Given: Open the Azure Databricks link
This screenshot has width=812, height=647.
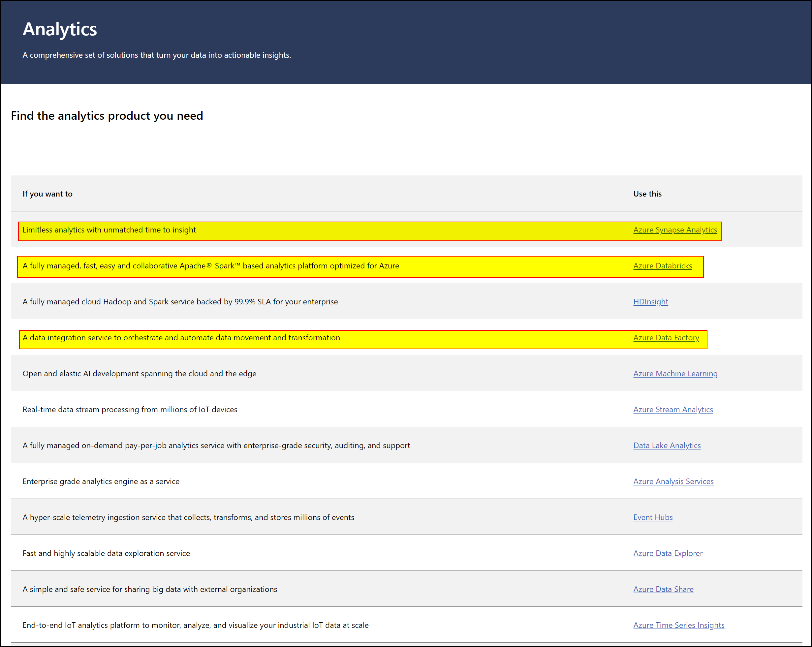Looking at the screenshot, I should 663,266.
